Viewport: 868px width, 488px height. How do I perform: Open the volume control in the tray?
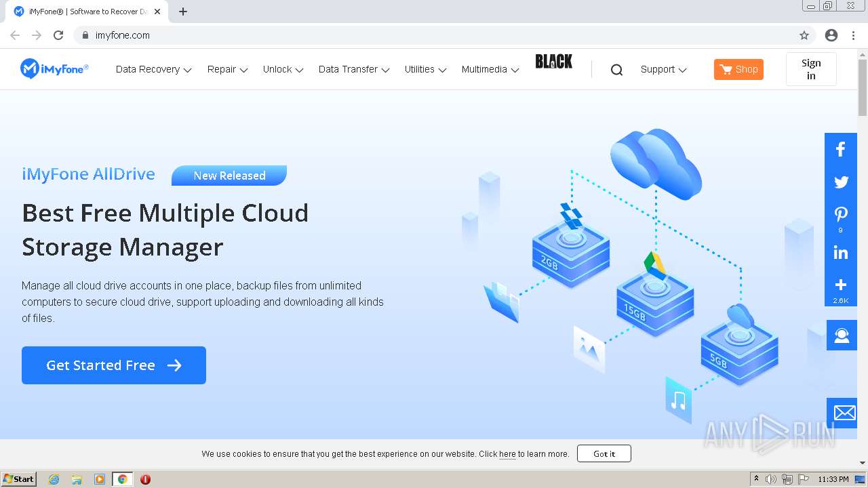771,479
